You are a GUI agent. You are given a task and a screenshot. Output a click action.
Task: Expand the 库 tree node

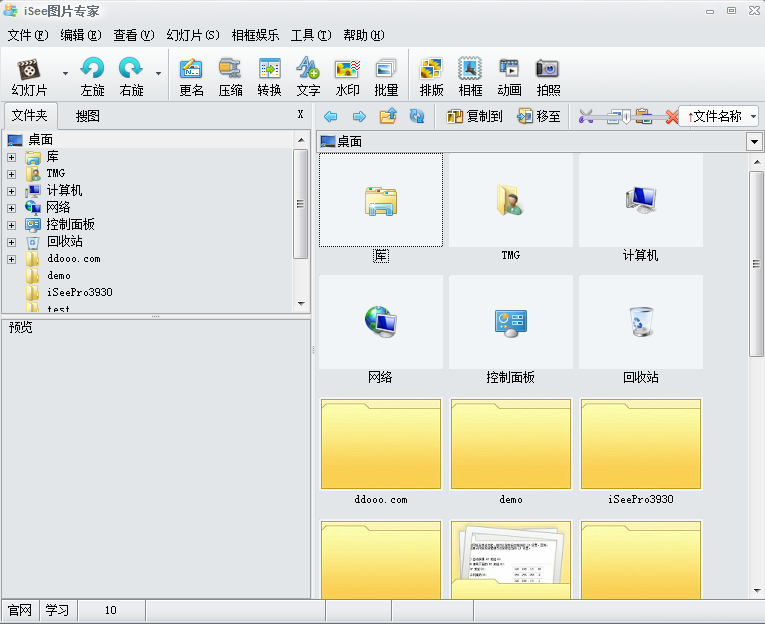click(11, 157)
